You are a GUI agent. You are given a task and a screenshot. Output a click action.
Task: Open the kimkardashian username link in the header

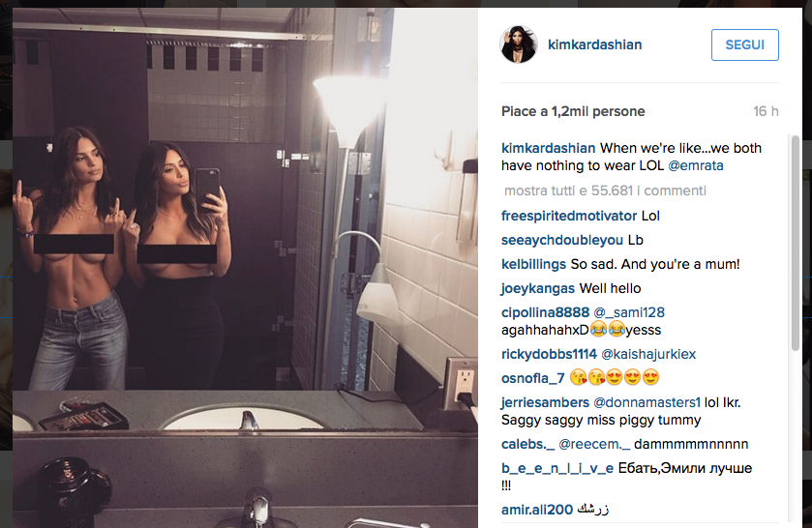coord(594,45)
